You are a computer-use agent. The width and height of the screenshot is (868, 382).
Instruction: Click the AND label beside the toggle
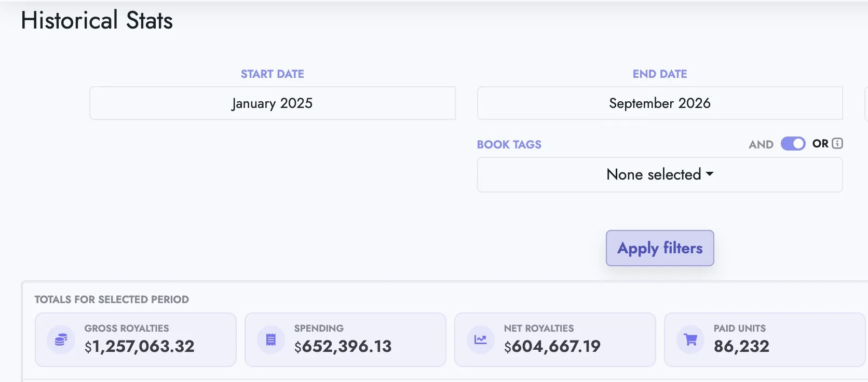click(x=761, y=145)
